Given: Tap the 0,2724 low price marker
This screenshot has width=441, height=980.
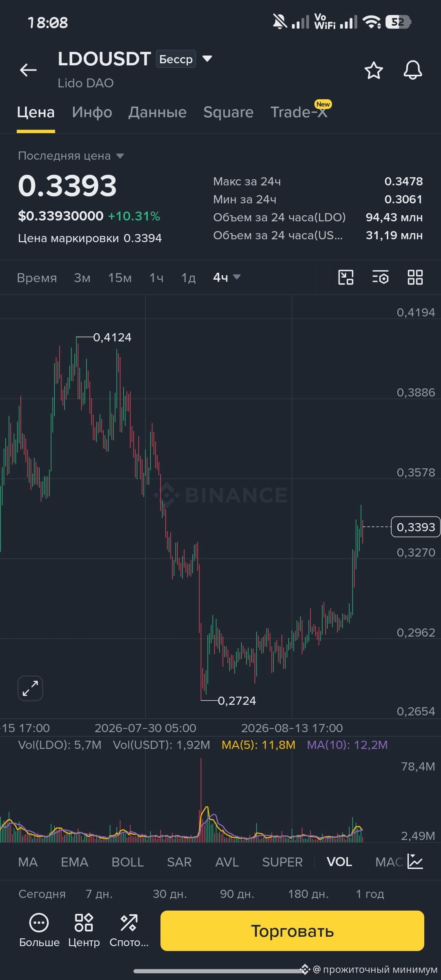Looking at the screenshot, I should [x=237, y=701].
